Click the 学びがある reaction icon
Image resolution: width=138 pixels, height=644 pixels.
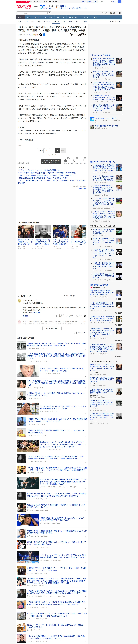(66, 161)
